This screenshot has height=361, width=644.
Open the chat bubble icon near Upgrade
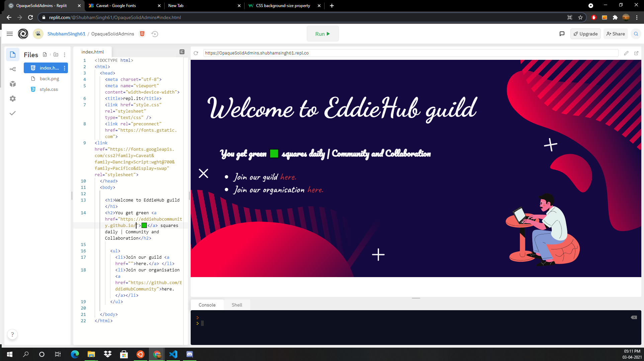[562, 33]
